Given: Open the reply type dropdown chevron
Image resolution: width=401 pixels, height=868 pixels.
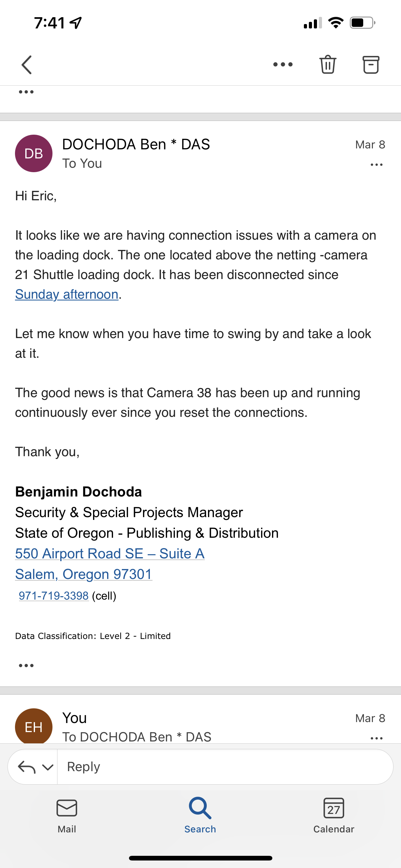Looking at the screenshot, I should pyautogui.click(x=48, y=767).
